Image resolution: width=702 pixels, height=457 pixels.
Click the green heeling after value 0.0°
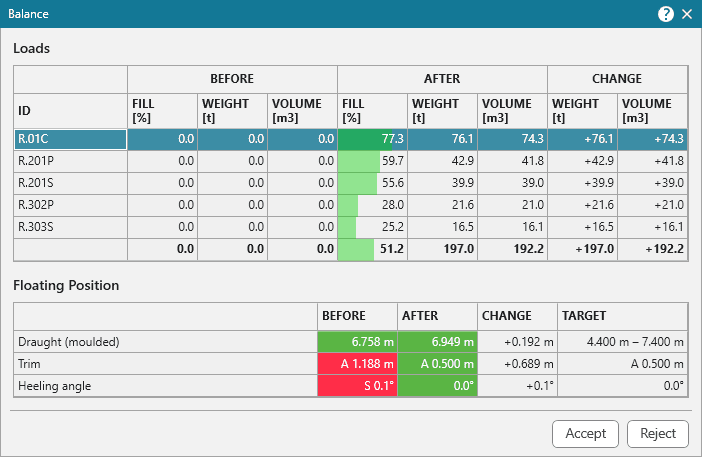(x=437, y=386)
